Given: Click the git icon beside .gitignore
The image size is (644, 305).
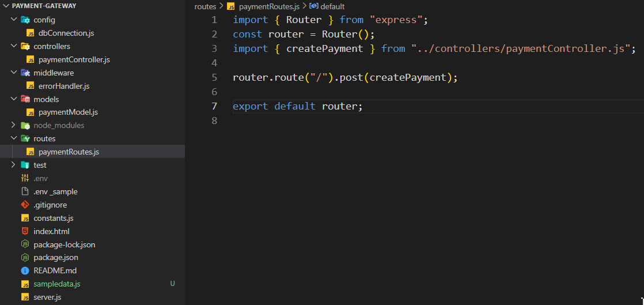Looking at the screenshot, I should (x=25, y=205).
